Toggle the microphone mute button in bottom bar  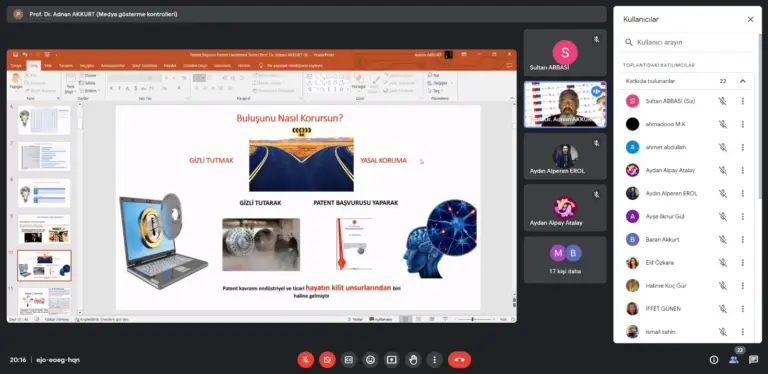(306, 360)
